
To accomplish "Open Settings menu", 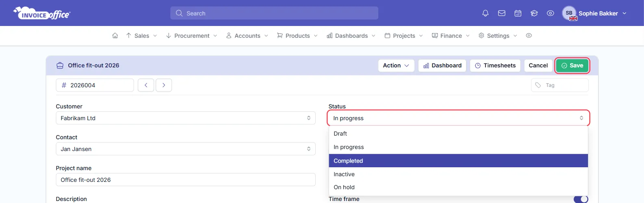I will tap(498, 36).
